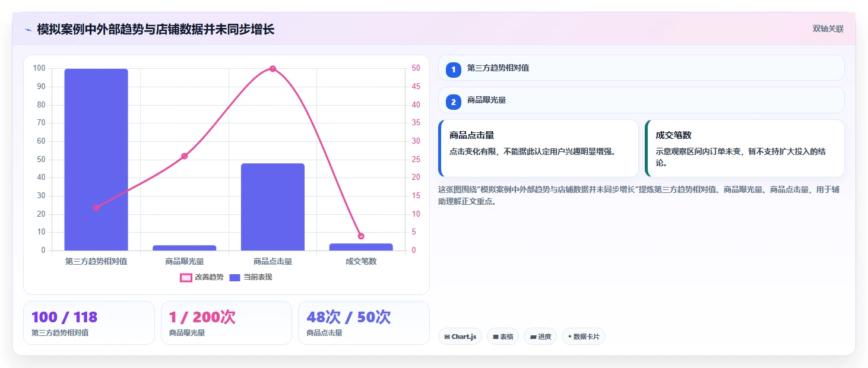Image resolution: width=868 pixels, height=368 pixels.
Task: Click the text 示意观察区间内订单未变 in 成交笔数 card
Action: 698,151
